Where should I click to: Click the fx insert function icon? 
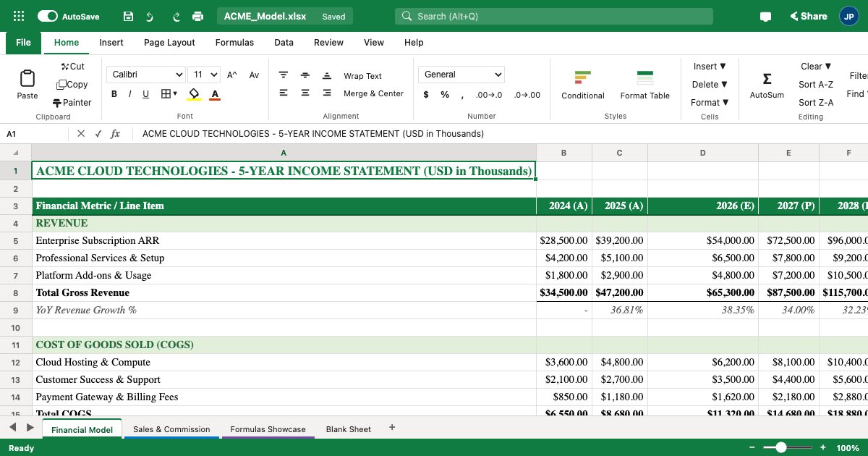[x=115, y=134]
